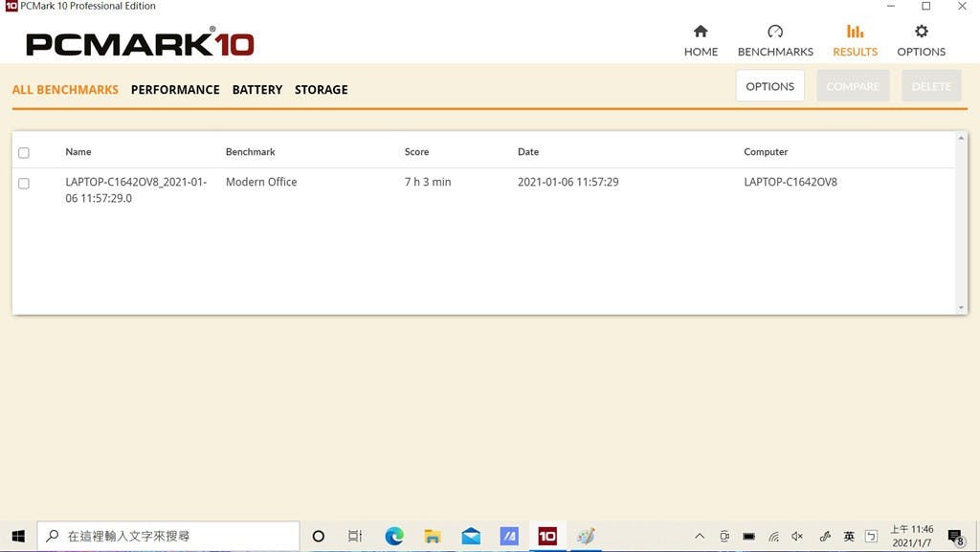
Task: Open the pen tray icon
Action: (825, 536)
